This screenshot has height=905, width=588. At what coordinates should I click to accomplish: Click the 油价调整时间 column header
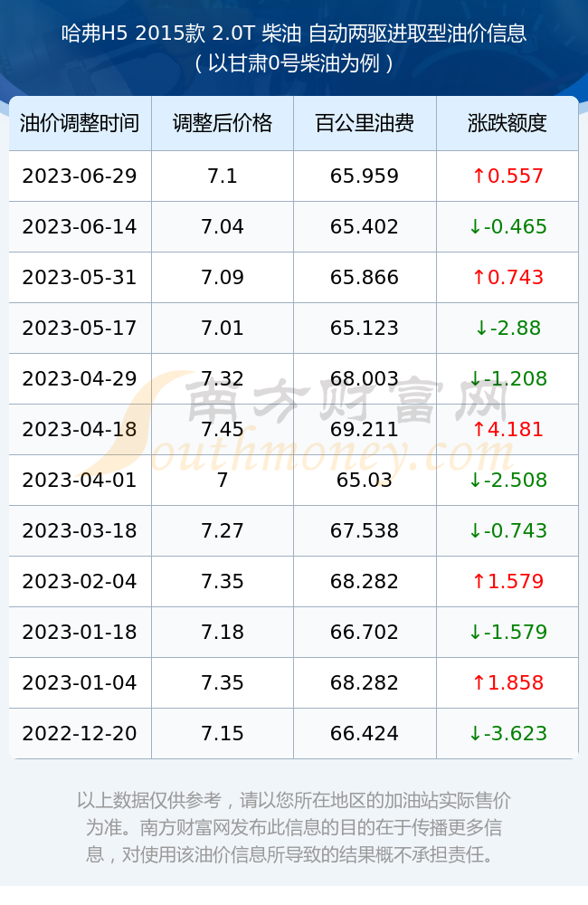click(80, 123)
